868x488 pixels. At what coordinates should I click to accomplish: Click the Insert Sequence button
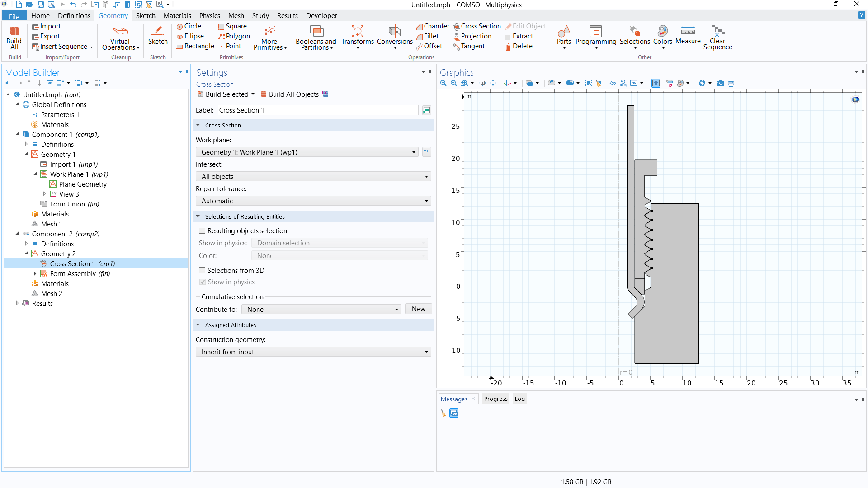63,47
